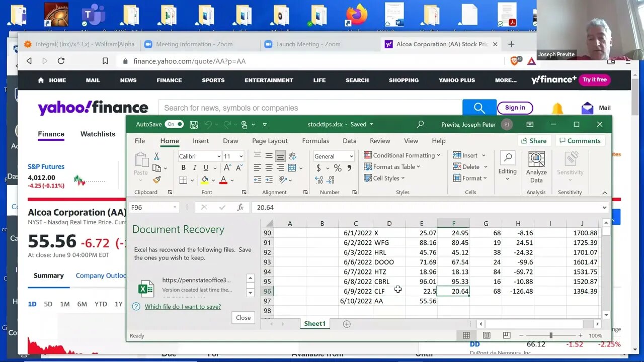Apply yellow Fill Color swatch

(x=205, y=179)
